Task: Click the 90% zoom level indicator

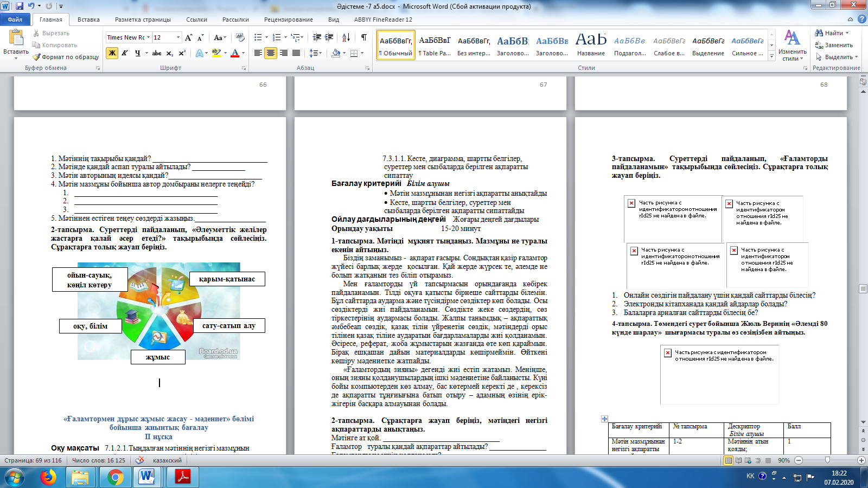Action: [x=784, y=460]
